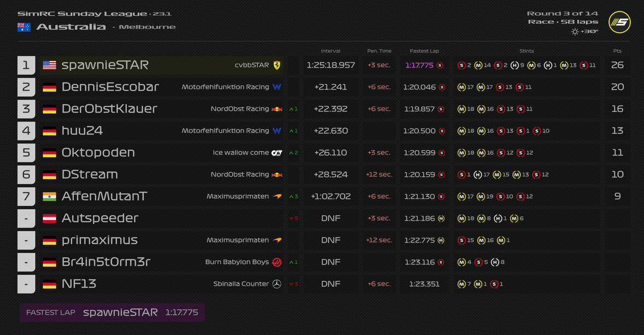Click the Red Bull logo in DerObstKlauer's row

tap(277, 109)
